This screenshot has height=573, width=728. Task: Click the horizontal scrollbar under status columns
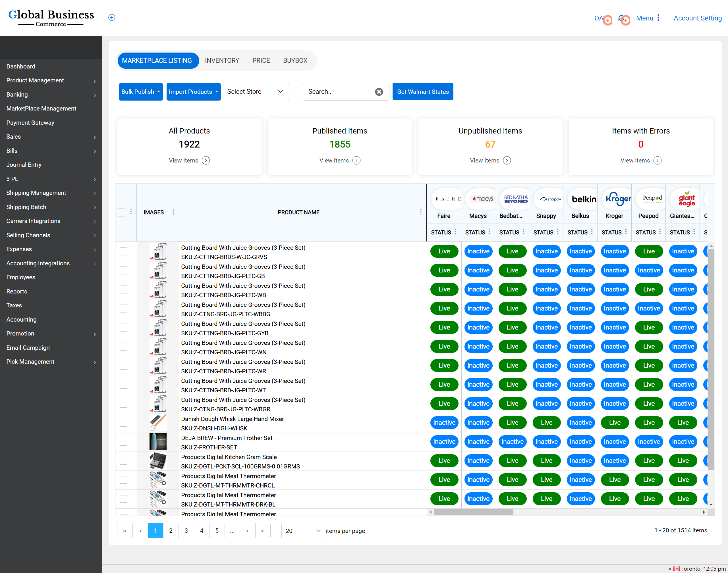(x=473, y=512)
